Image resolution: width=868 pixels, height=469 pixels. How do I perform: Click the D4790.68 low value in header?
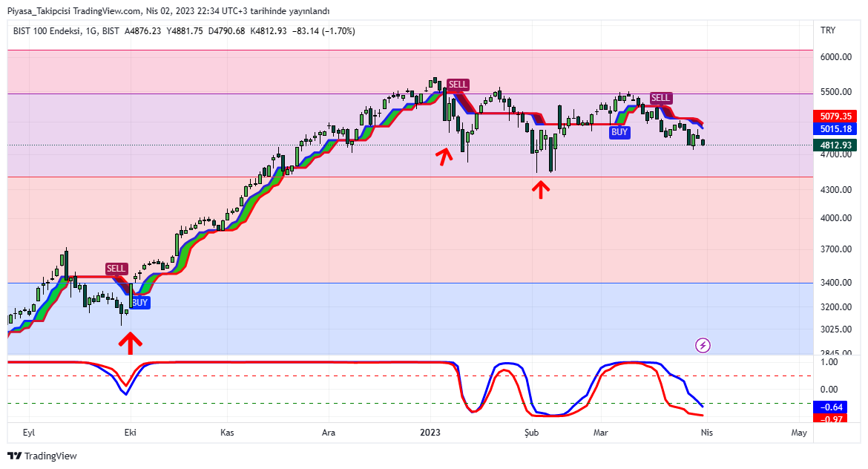click(226, 31)
